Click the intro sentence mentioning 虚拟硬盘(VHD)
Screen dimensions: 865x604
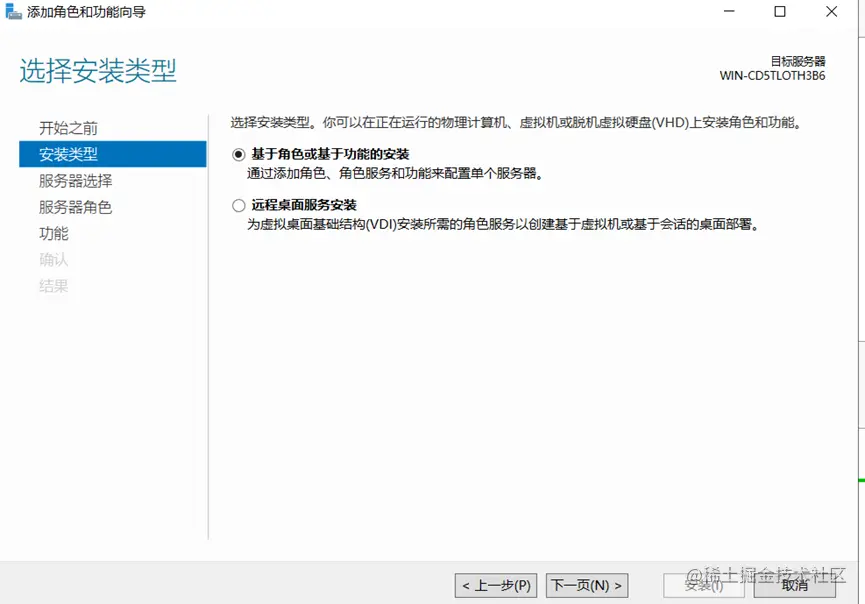click(x=516, y=122)
